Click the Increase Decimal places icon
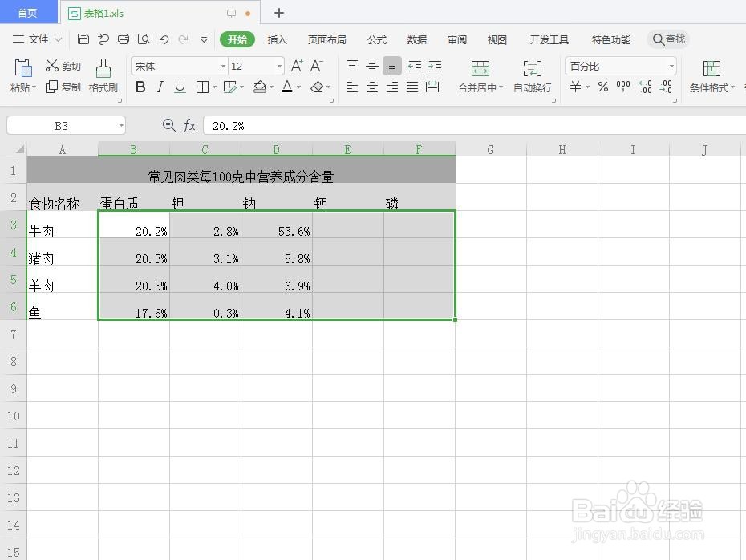Screen dimensions: 746x560 click(644, 86)
